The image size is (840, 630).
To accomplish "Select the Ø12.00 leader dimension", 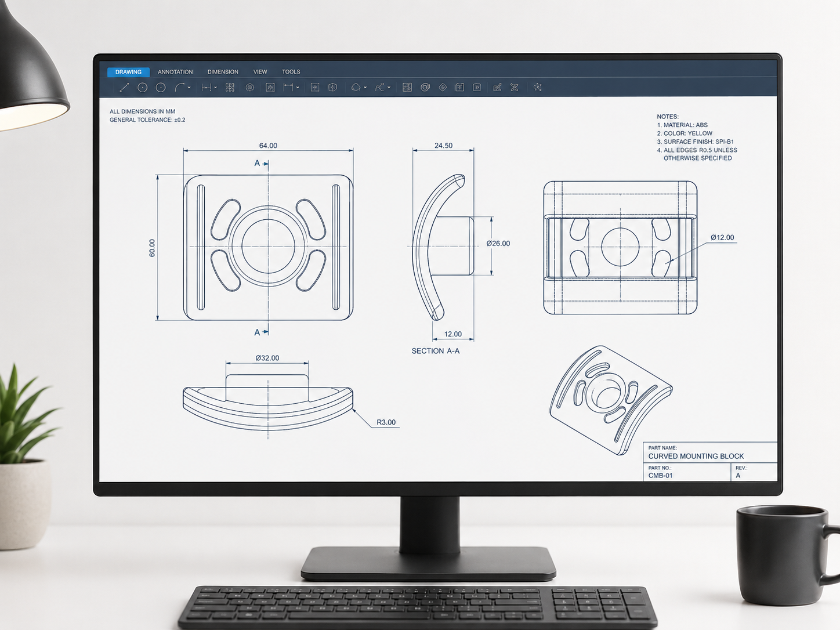I will pos(722,237).
